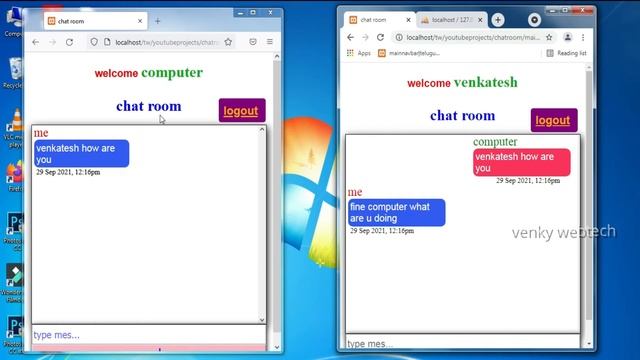This screenshot has height=360, width=640.
Task: Open Apps shortcut in Chrome bookmarks bar
Action: tap(358, 53)
